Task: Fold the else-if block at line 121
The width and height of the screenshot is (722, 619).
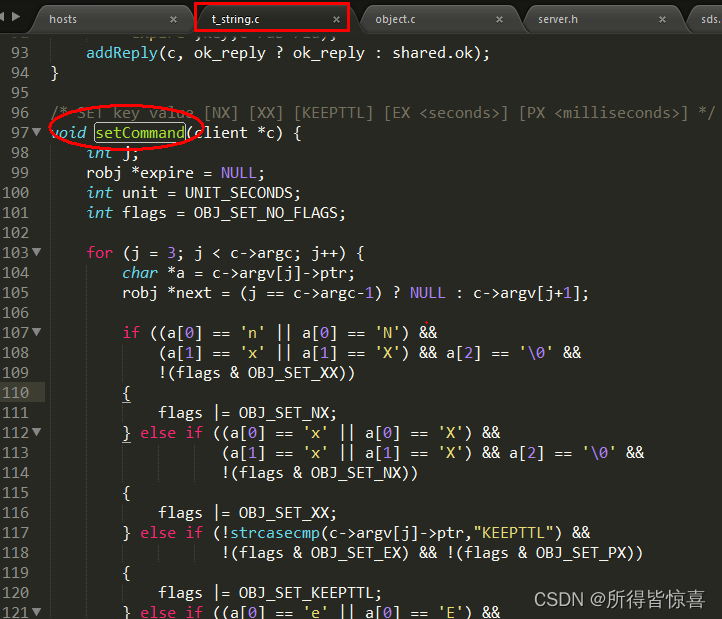Action: pos(37,612)
